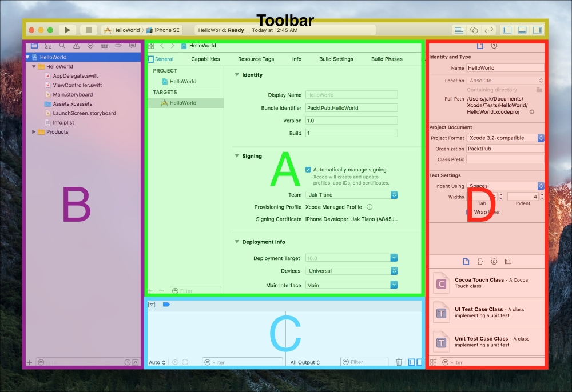Open the Find navigator magnifier
Screen dimensions: 572x392
[x=62, y=46]
